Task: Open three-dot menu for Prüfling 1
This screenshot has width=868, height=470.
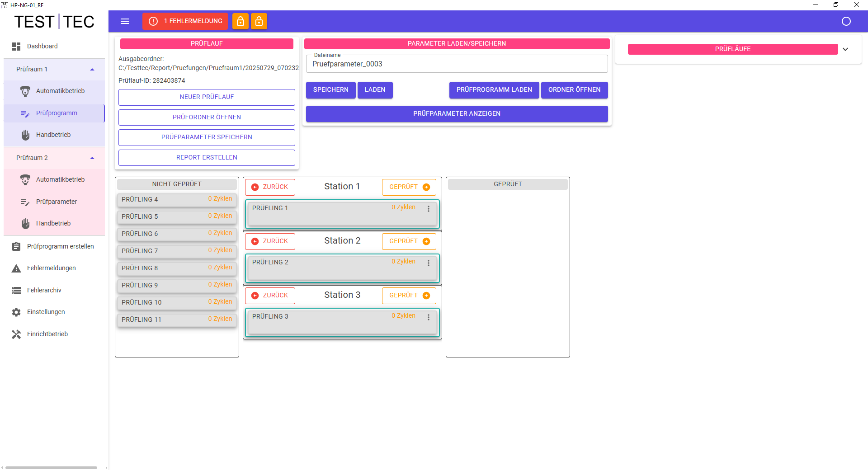Action: [x=429, y=209]
